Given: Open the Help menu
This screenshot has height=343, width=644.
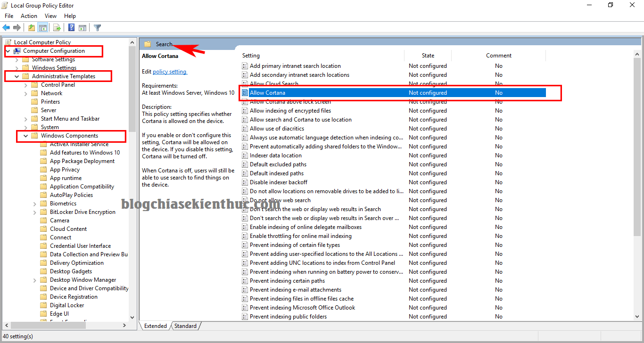Looking at the screenshot, I should click(x=70, y=16).
